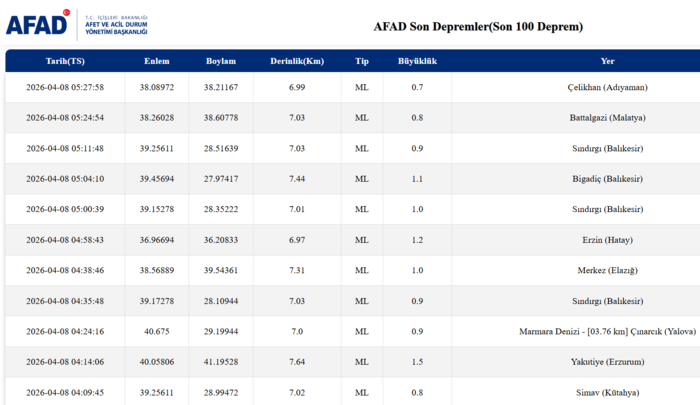Select date cell 2026-04-08 04:58:43
This screenshot has height=405, width=700.
(x=65, y=240)
